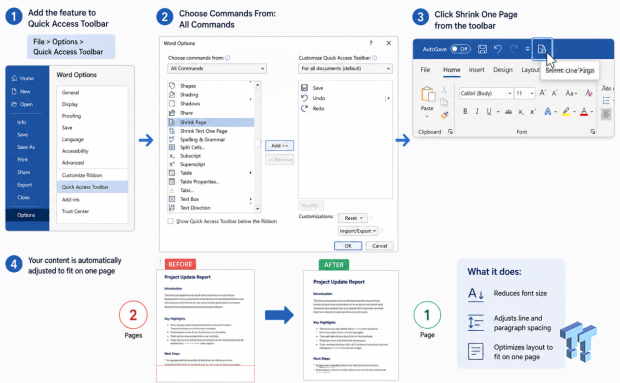Apply Strikethrough from the Font group
The width and height of the screenshot is (620, 383).
(508, 112)
